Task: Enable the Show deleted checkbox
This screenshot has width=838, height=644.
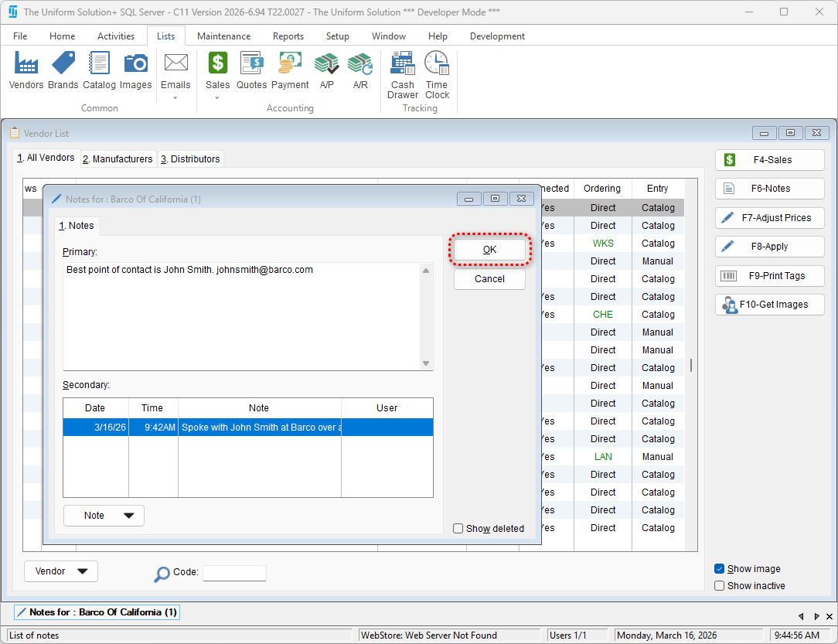Action: tap(458, 529)
